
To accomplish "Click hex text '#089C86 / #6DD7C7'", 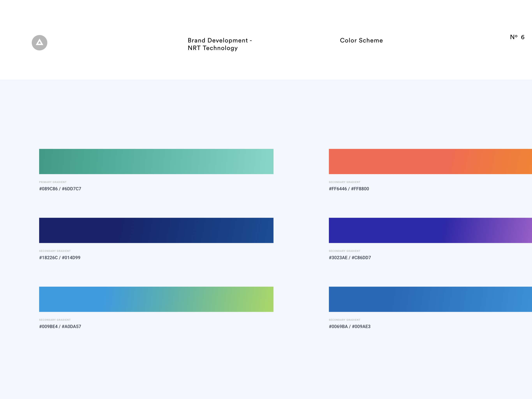I will tap(60, 189).
